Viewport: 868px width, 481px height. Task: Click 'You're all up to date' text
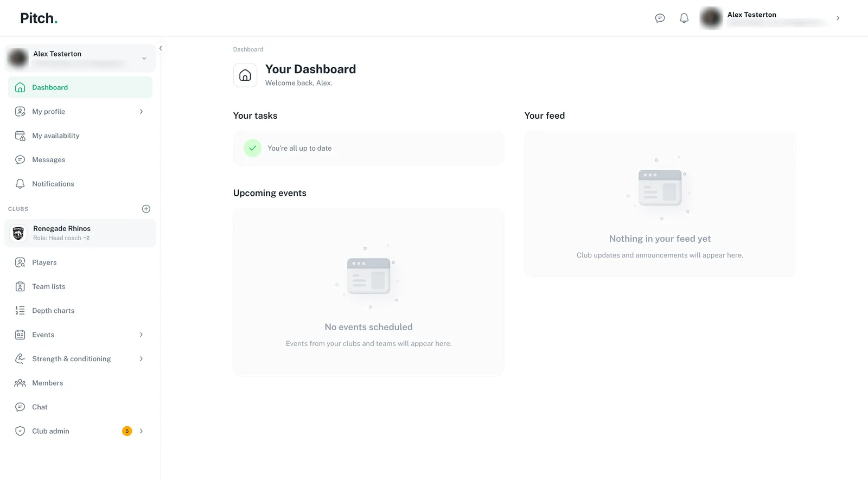click(x=299, y=148)
